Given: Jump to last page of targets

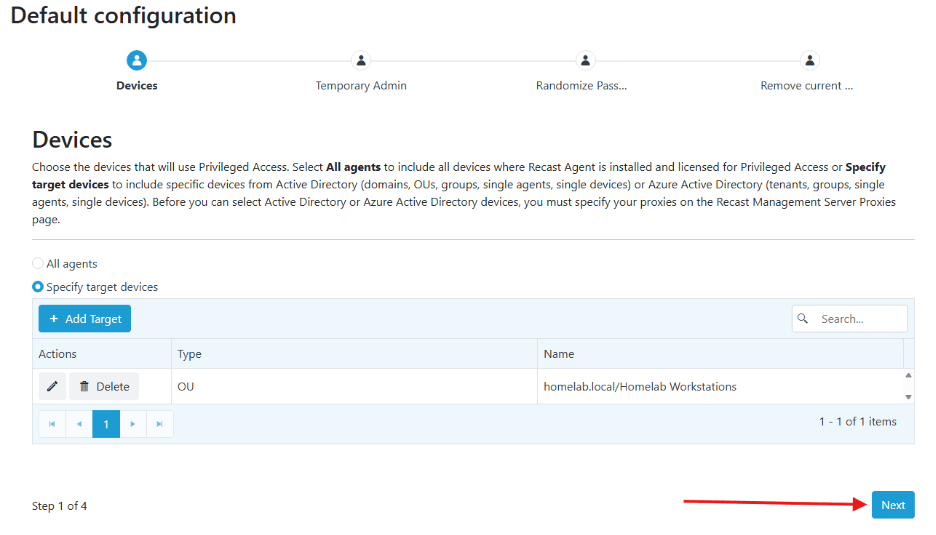Looking at the screenshot, I should click(x=160, y=424).
